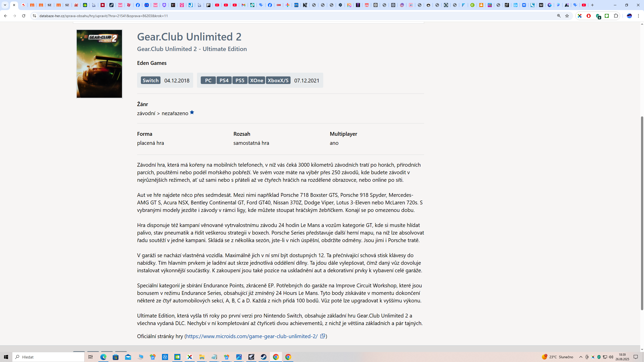Bookmark this page with the star icon
644x362 pixels.
(567, 16)
